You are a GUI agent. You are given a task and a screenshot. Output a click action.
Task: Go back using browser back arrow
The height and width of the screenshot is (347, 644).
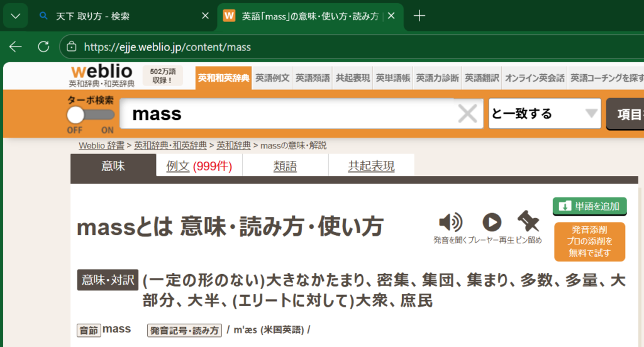pos(16,47)
